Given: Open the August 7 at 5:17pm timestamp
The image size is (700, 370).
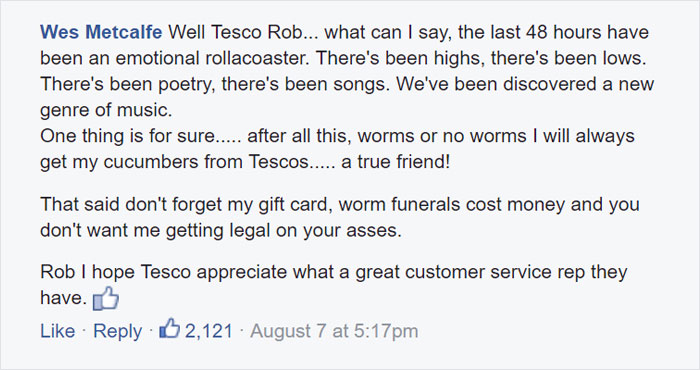Looking at the screenshot, I should [x=334, y=331].
